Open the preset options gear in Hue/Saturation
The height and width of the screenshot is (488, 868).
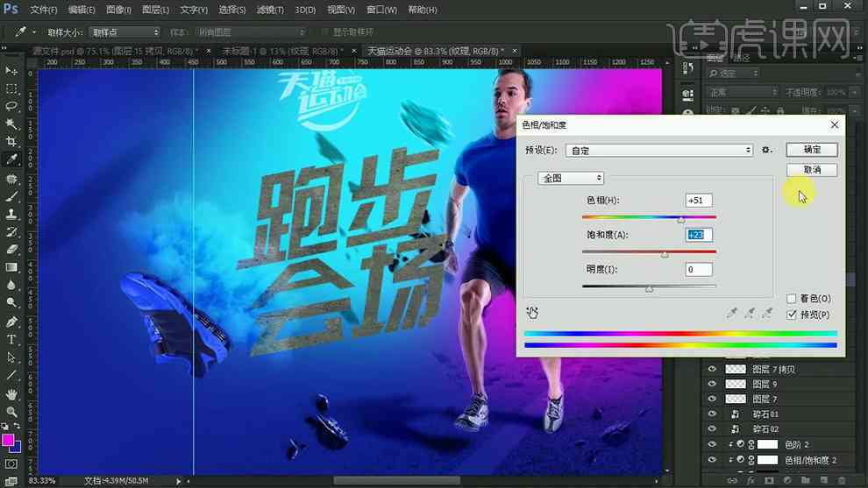[766, 150]
